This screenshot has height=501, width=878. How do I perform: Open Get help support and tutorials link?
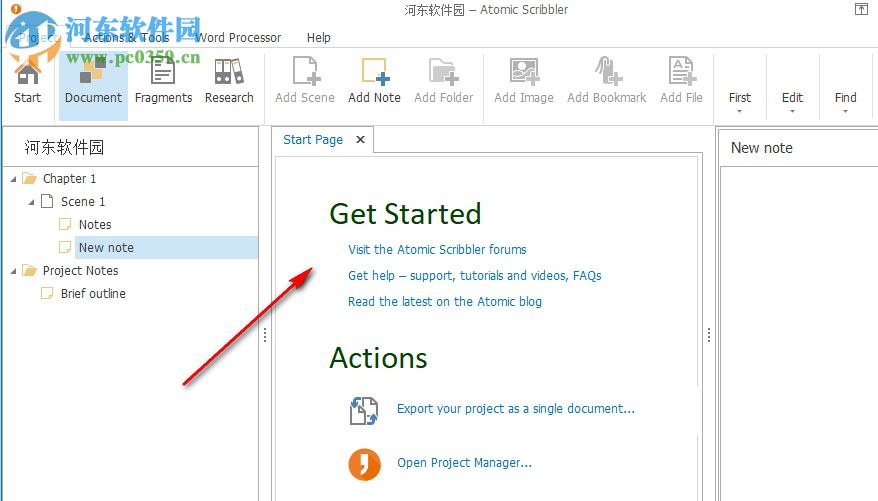(x=475, y=275)
